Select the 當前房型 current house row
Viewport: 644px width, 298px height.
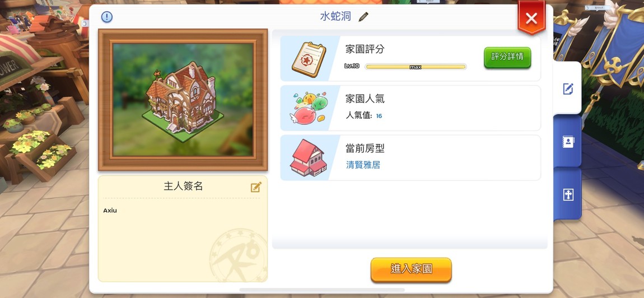(410, 158)
